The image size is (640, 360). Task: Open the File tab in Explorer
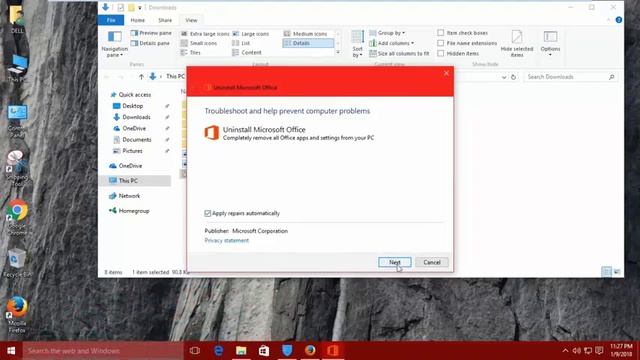(111, 20)
